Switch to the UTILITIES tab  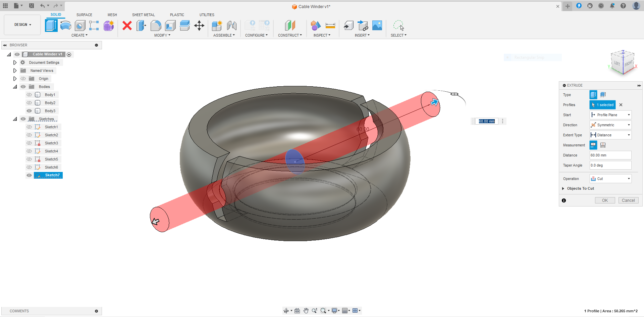pos(207,15)
